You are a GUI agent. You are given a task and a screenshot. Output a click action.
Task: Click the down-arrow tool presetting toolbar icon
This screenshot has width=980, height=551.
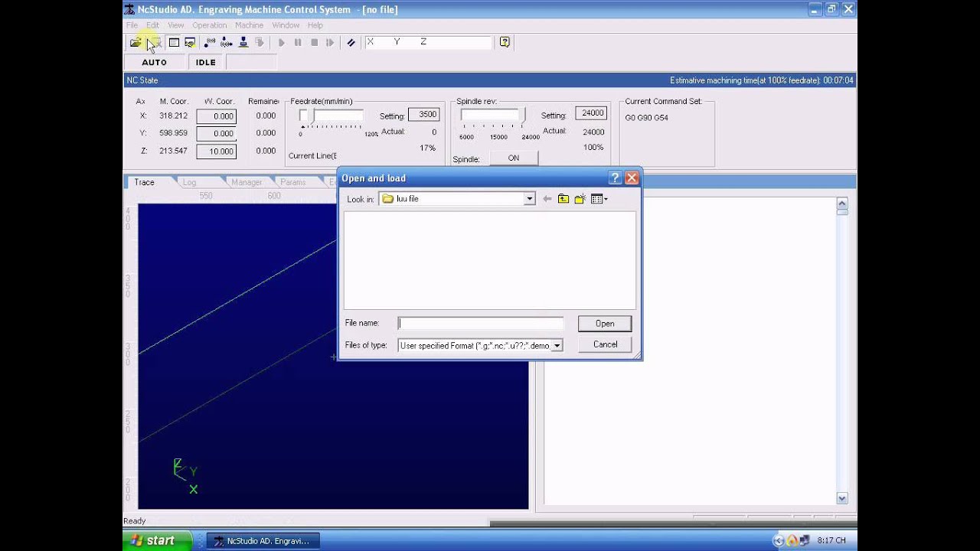pos(227,43)
